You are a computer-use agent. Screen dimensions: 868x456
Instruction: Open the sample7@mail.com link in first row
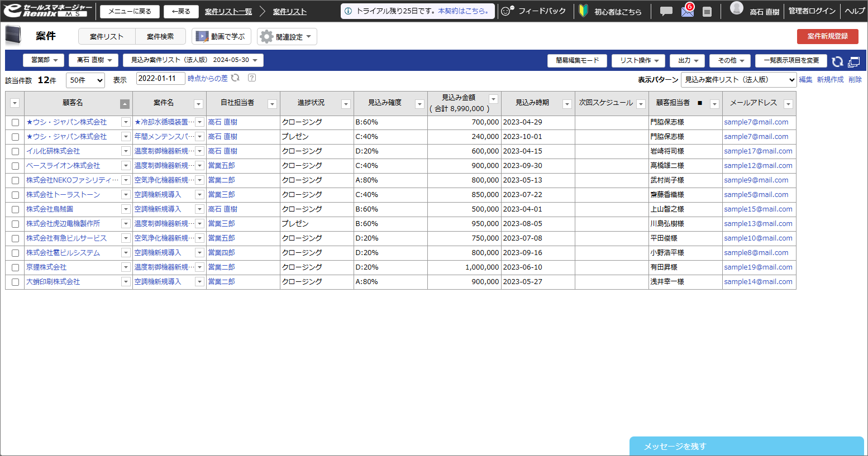pos(756,122)
